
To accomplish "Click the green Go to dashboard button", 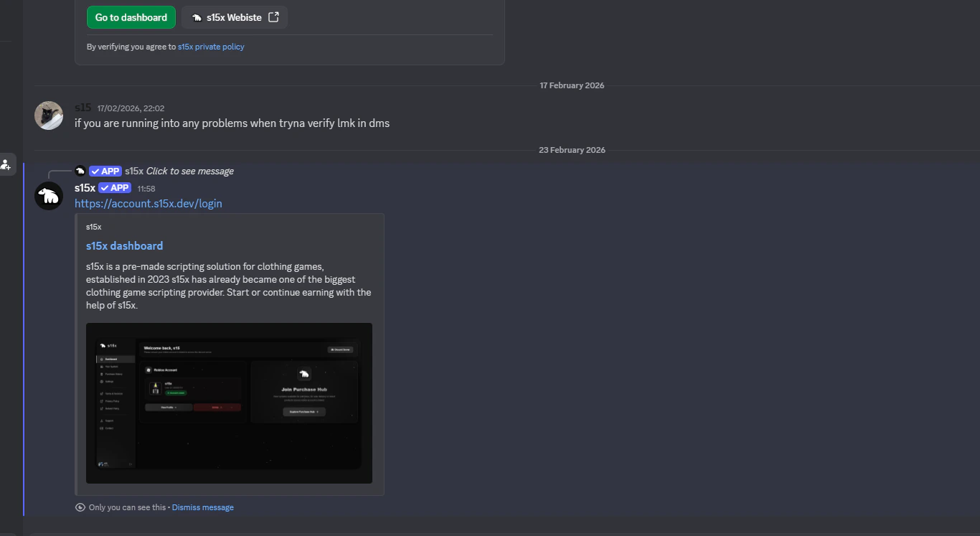I will (x=131, y=17).
